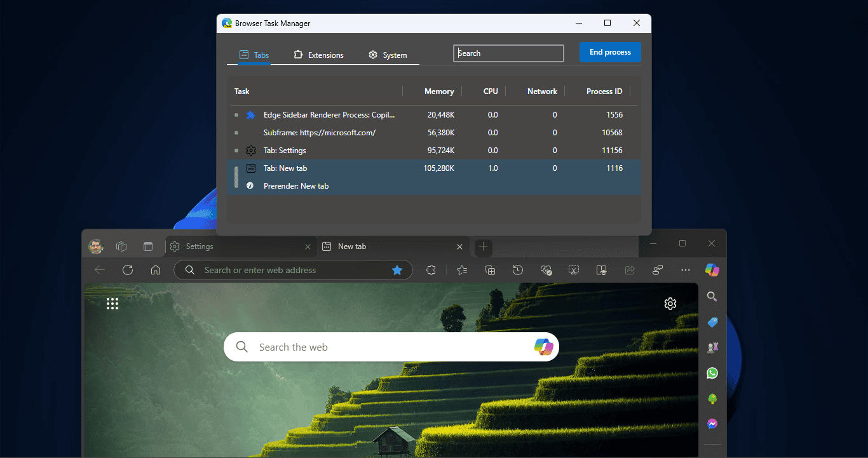Go back using Edge back arrow
This screenshot has width=868, height=458.
pyautogui.click(x=100, y=270)
